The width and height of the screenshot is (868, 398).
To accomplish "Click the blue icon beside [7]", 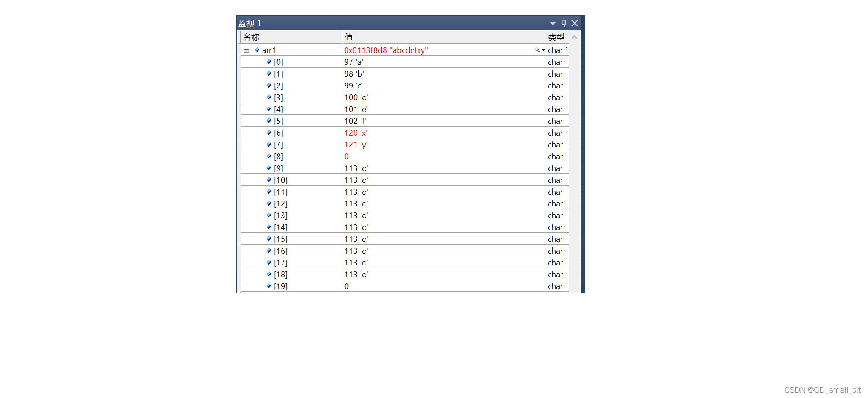I will (x=269, y=144).
